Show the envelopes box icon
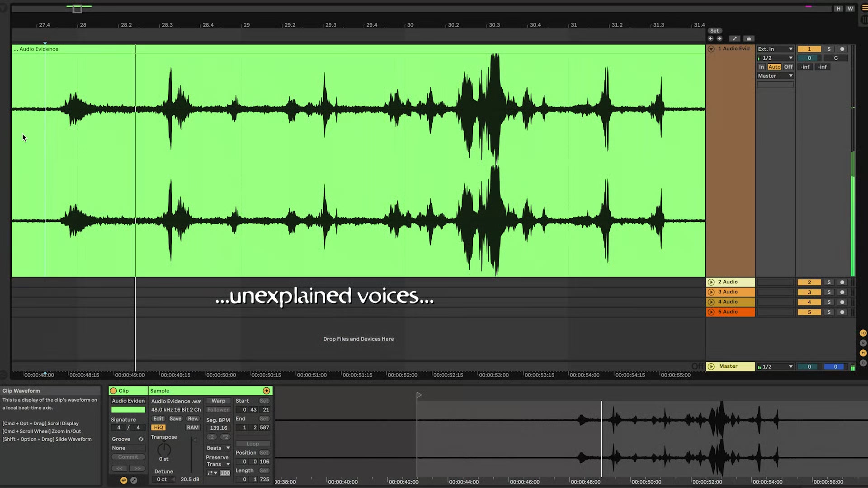 point(134,480)
